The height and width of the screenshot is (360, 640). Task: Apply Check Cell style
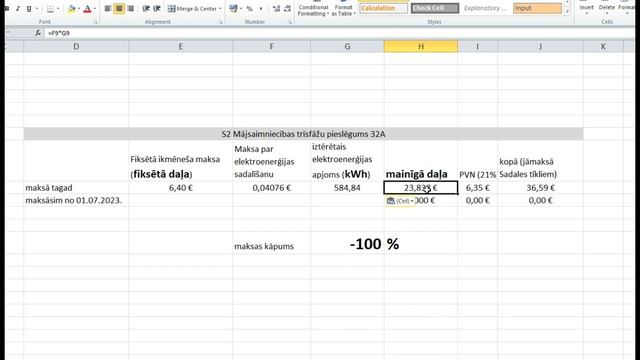click(x=435, y=8)
